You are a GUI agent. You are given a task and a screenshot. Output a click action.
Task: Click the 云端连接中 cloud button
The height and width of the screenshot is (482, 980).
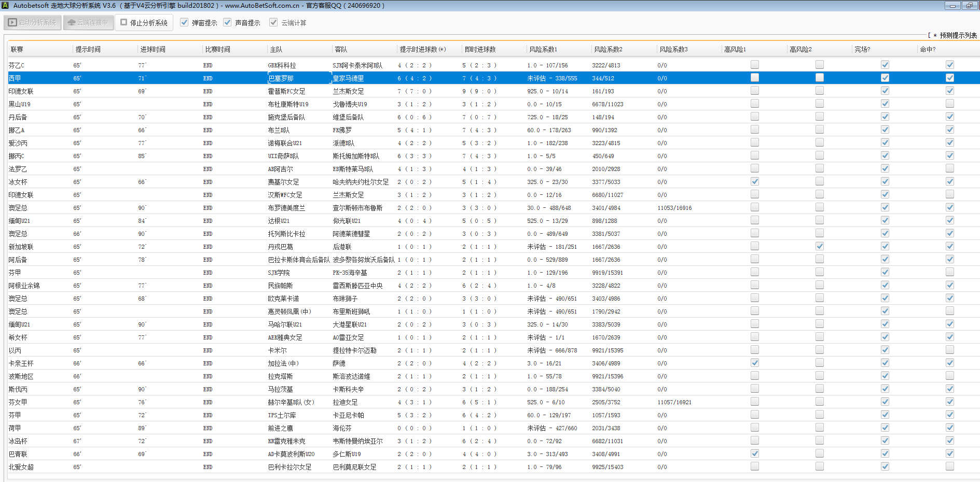(x=88, y=23)
